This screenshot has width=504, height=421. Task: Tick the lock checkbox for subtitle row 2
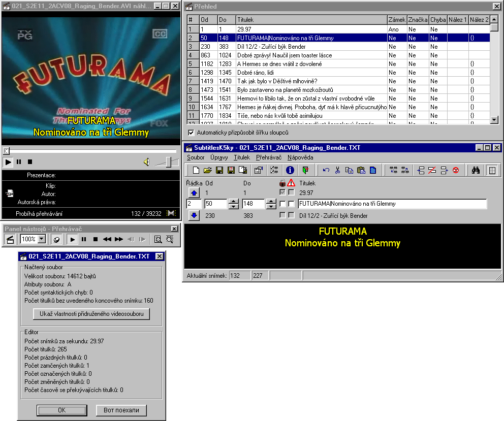[x=282, y=204]
